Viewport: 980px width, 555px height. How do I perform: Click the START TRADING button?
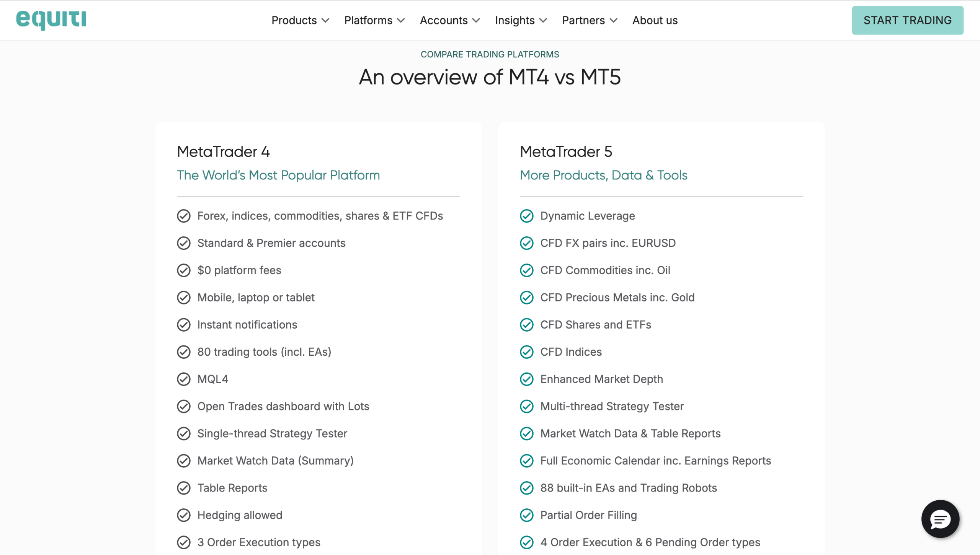[x=907, y=20]
